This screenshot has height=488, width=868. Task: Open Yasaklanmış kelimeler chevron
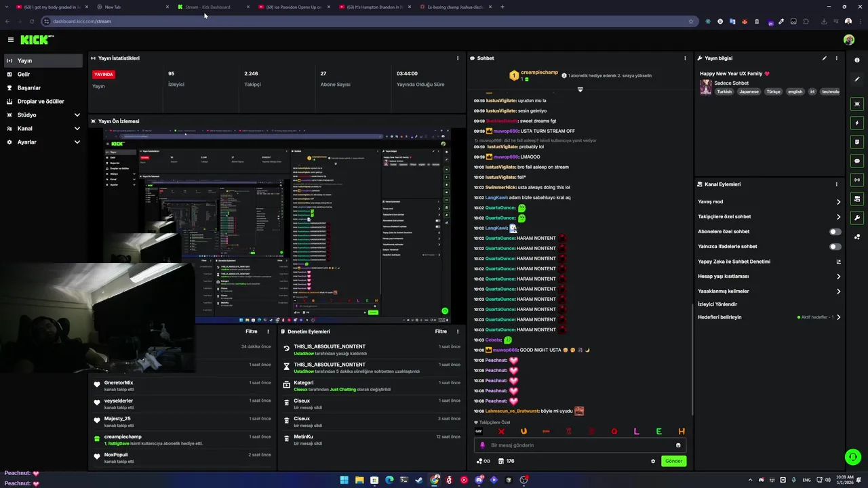838,291
